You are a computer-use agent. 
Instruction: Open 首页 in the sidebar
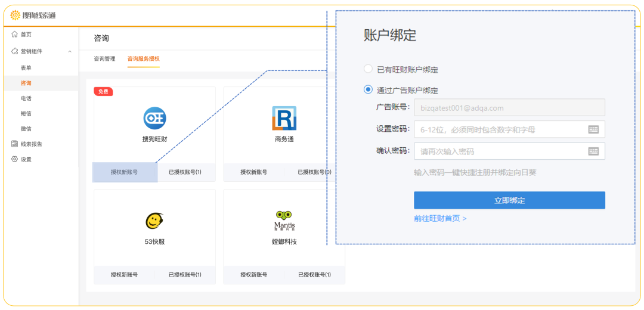[26, 35]
